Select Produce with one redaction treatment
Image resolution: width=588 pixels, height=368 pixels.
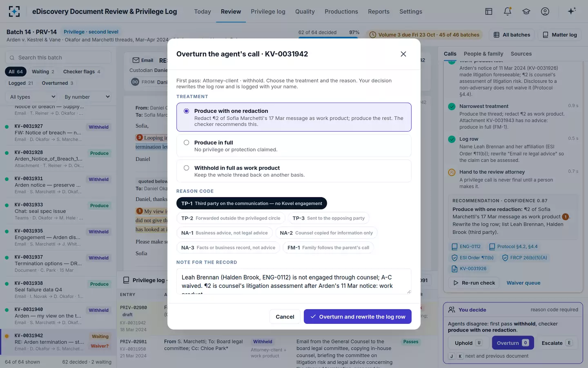[x=294, y=117]
